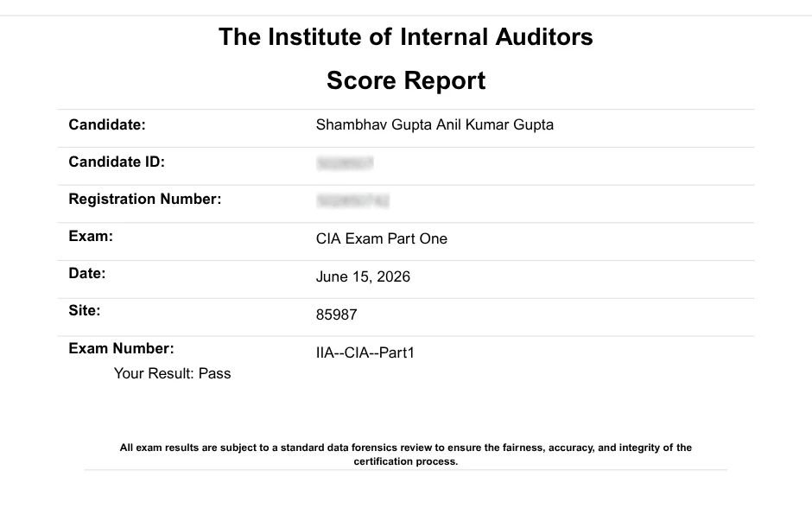812x508 pixels.
Task: Click the word certification process in footer
Action: point(406,461)
